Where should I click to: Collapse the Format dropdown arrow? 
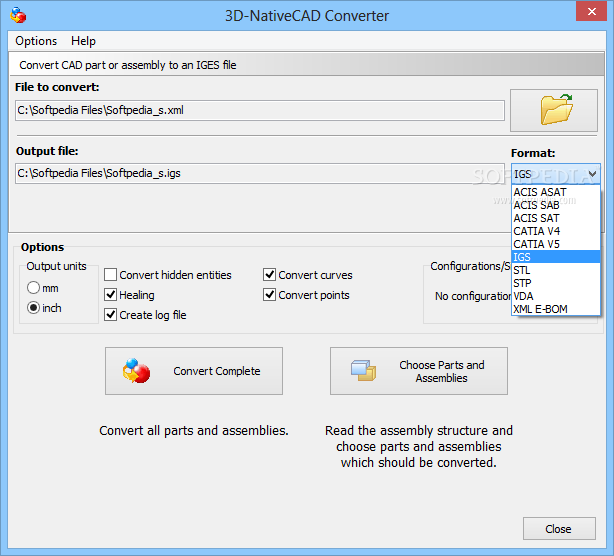(x=592, y=174)
